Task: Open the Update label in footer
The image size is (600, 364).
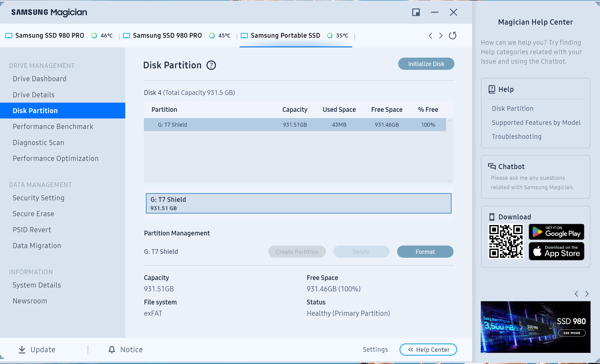Action: click(x=43, y=350)
